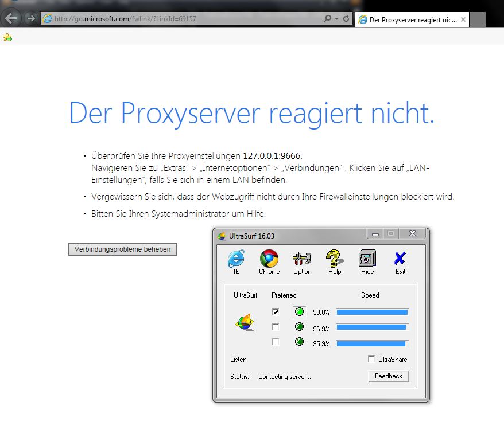Launch IE from UltraSurf toolbar

pos(237,263)
